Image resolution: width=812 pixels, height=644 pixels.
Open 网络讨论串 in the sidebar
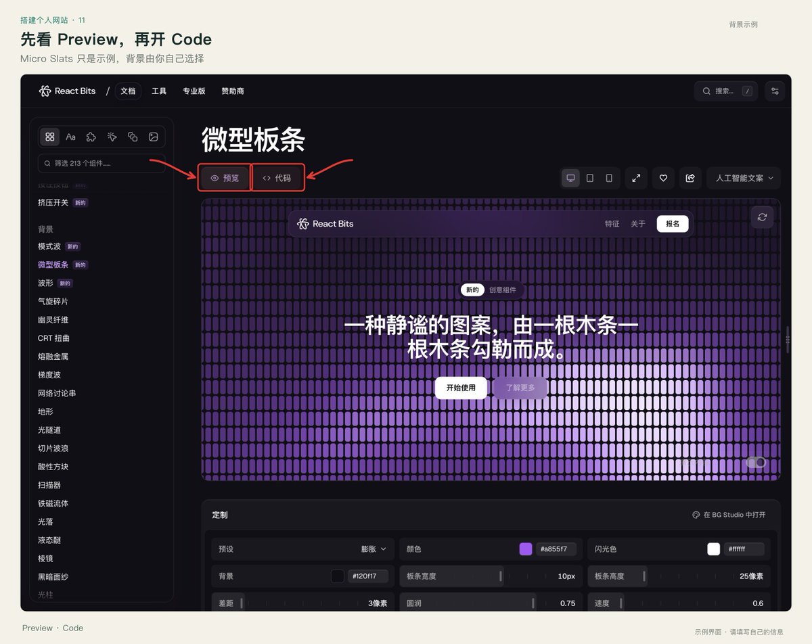click(x=57, y=393)
